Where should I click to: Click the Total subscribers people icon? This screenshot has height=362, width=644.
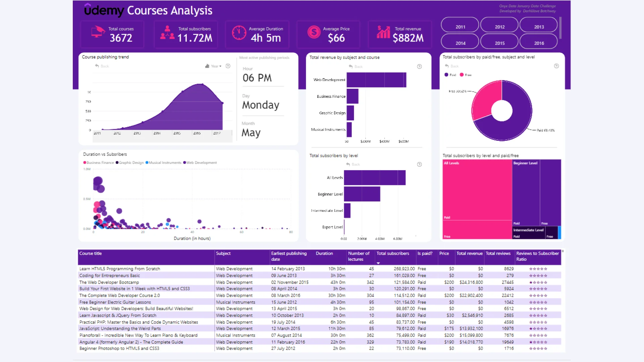point(167,33)
